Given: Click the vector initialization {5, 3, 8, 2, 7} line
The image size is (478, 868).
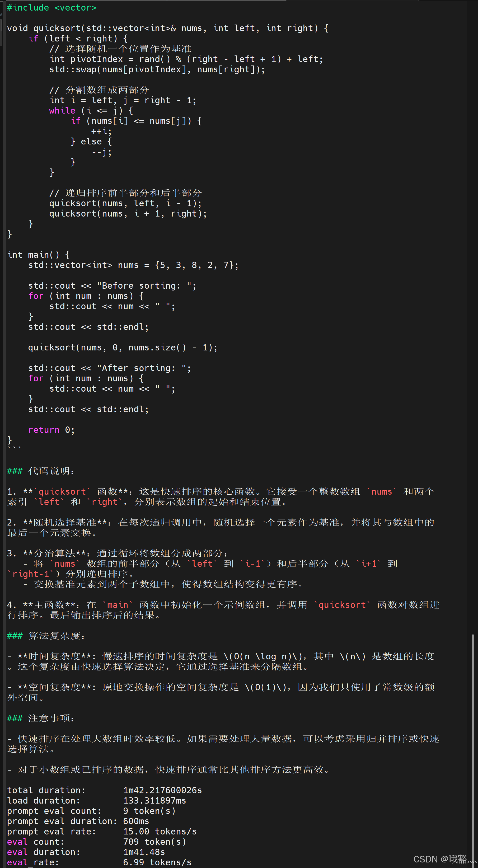Looking at the screenshot, I should tap(133, 265).
